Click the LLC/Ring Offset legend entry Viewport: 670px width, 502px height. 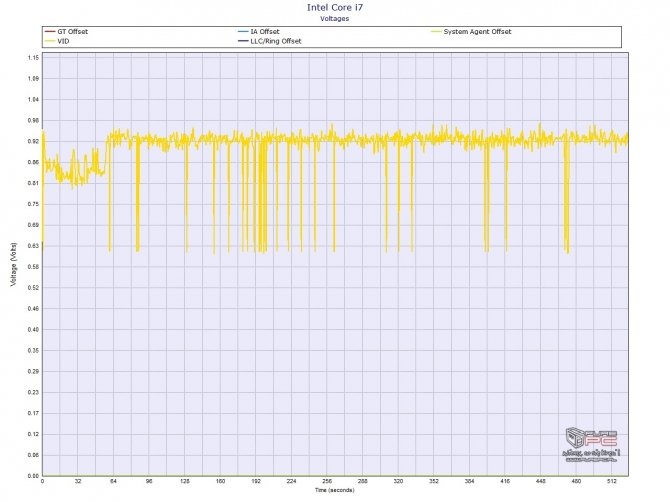tap(270, 41)
